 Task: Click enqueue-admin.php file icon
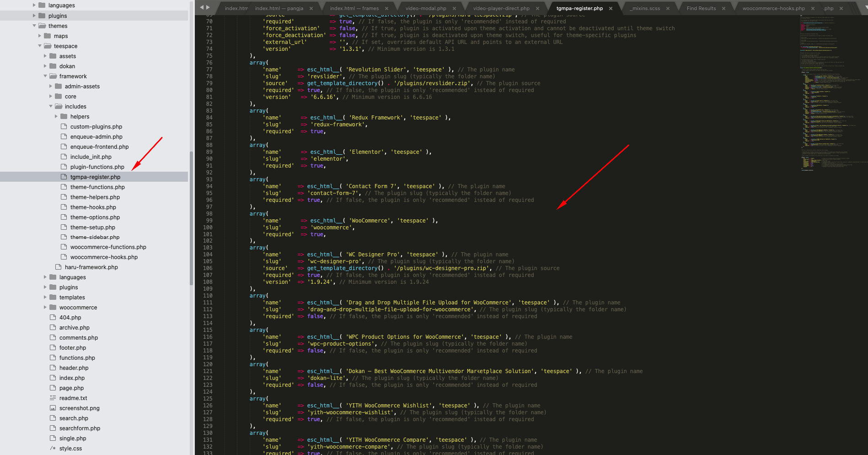pos(64,136)
